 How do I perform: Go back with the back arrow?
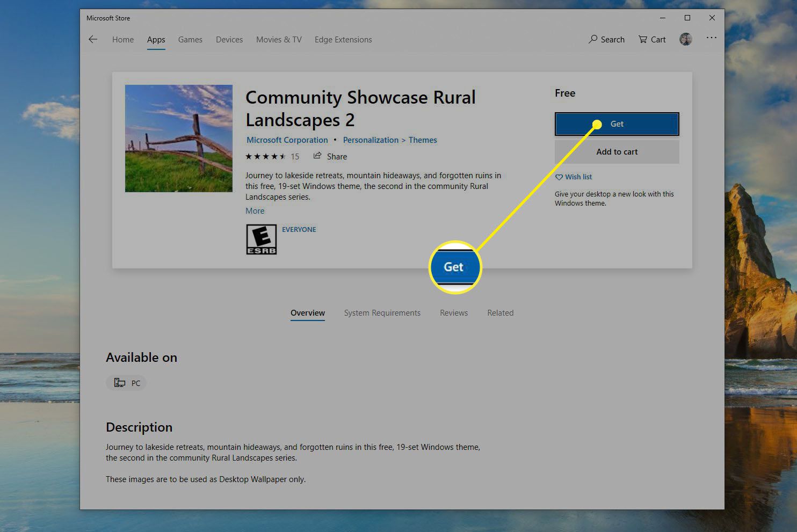coord(93,39)
